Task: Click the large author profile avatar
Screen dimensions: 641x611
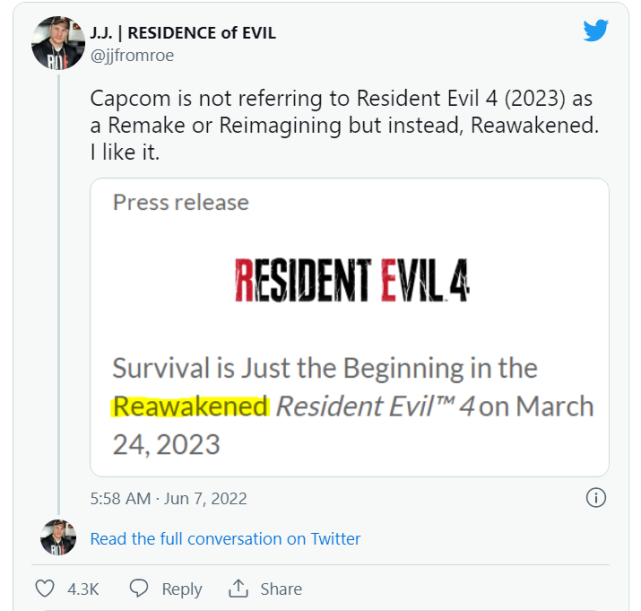Action: tap(58, 43)
